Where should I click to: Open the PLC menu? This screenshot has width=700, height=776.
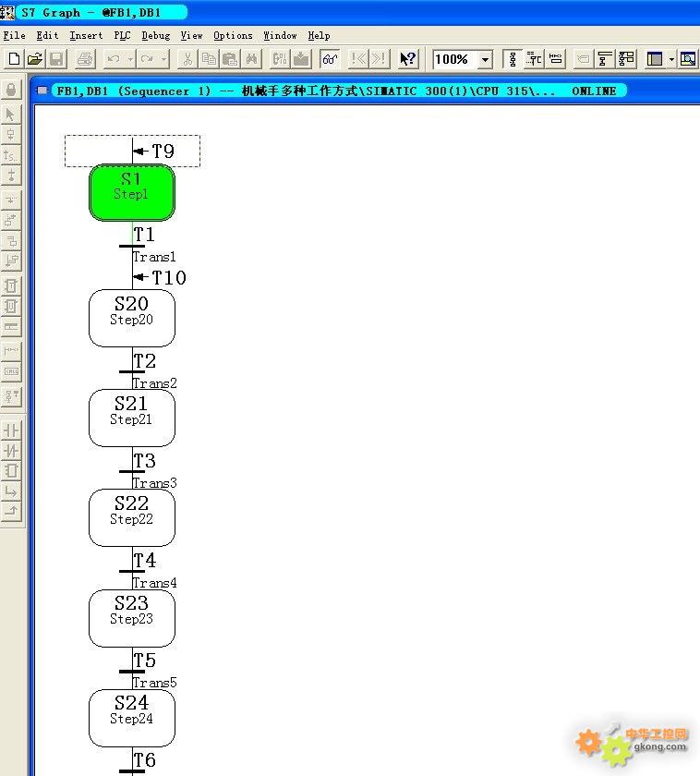pyautogui.click(x=122, y=36)
